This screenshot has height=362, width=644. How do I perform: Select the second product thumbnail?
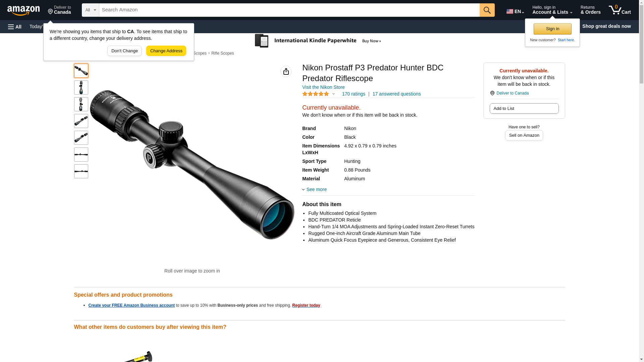(81, 87)
